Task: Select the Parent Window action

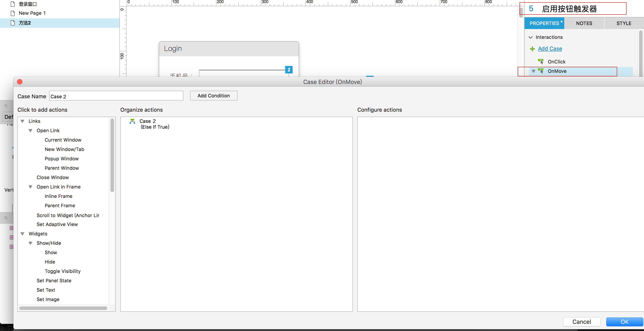Action: 62,168
